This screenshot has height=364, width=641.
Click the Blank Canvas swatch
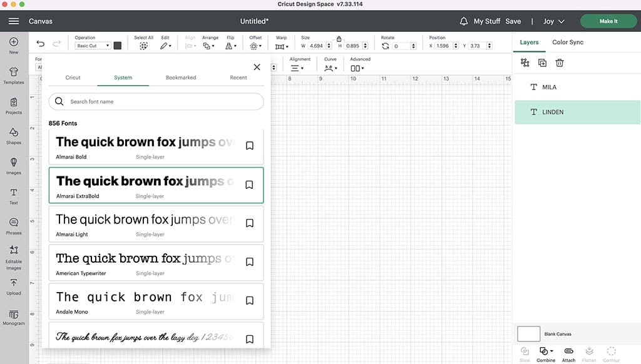point(528,334)
